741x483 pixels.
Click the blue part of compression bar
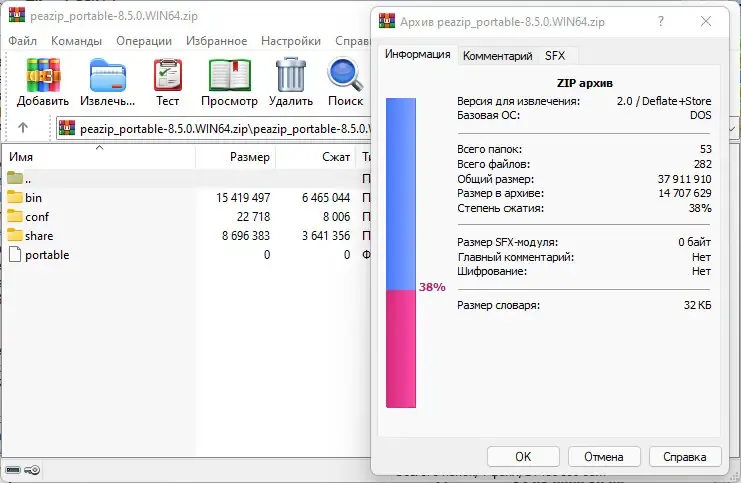pyautogui.click(x=401, y=194)
